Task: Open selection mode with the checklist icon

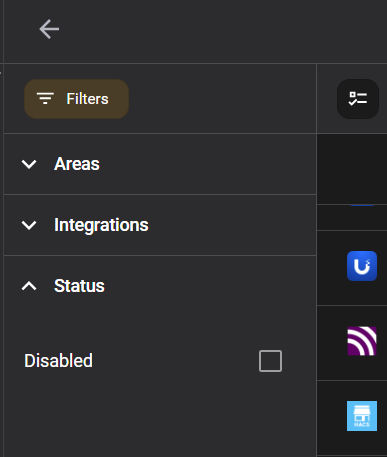Action: pos(358,99)
